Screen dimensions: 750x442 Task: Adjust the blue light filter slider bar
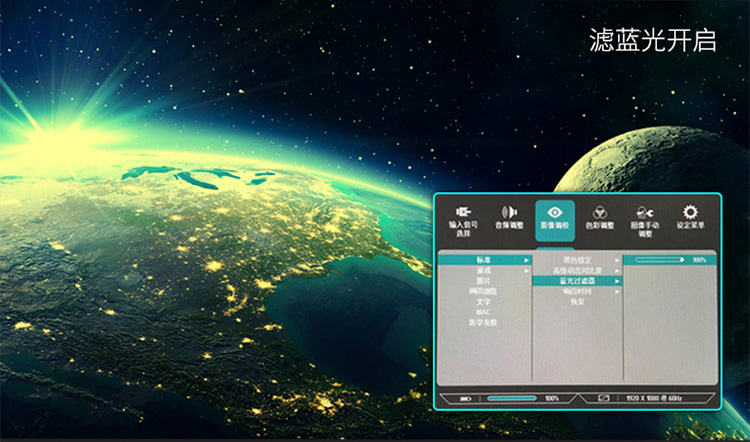tap(660, 260)
